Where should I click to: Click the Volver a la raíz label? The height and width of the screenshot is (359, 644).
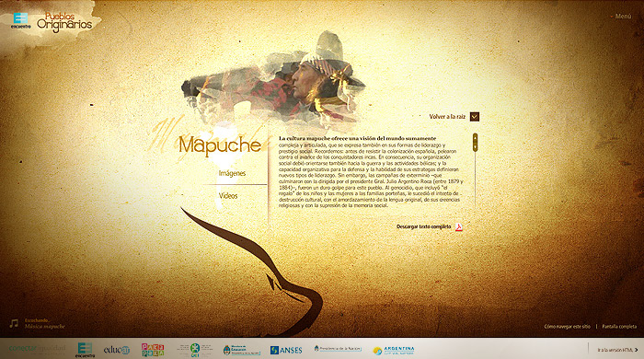click(x=447, y=117)
